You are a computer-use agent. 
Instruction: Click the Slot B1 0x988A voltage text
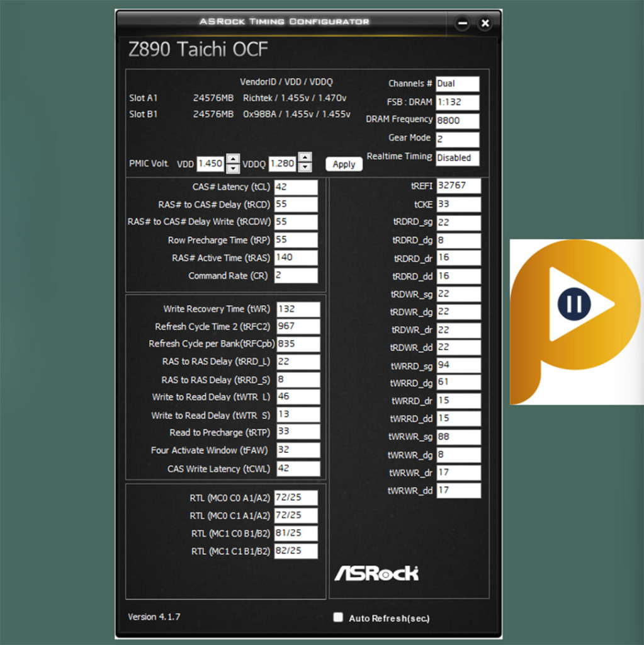tap(297, 114)
